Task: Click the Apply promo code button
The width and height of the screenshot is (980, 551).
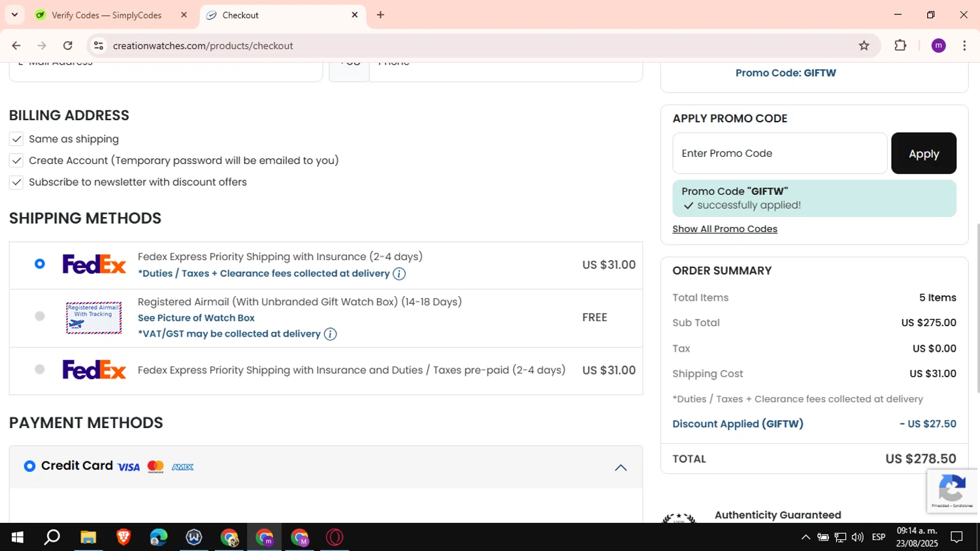Action: pyautogui.click(x=924, y=154)
